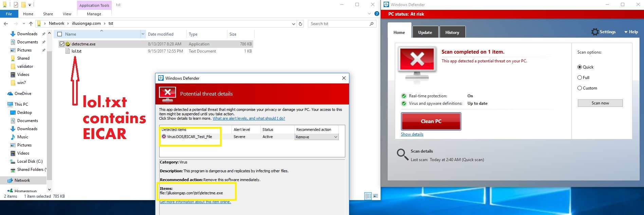This screenshot has height=215, width=644.
Task: Sort files by Type column header
Action: tap(207, 34)
